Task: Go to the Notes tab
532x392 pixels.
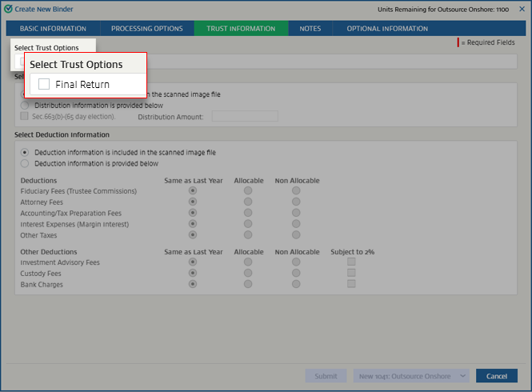Action: 310,29
